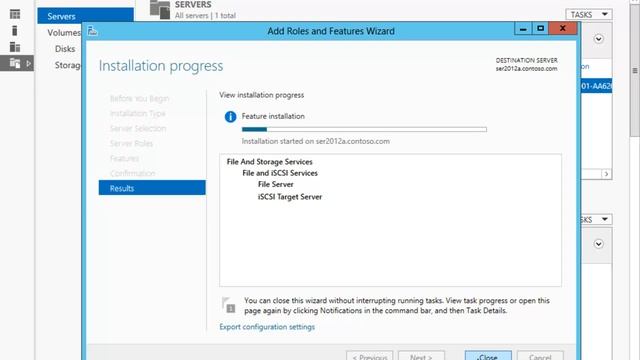Open Volumes in the navigation pane
The height and width of the screenshot is (360, 640).
[64, 33]
